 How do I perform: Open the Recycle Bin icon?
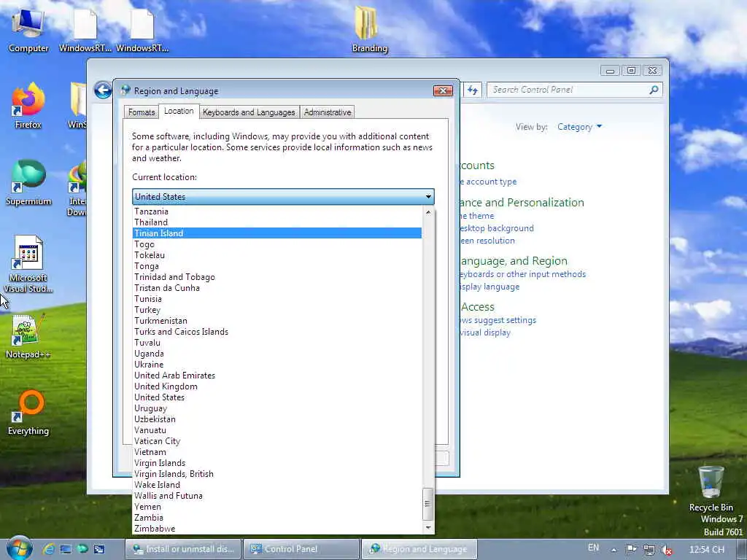coord(711,489)
